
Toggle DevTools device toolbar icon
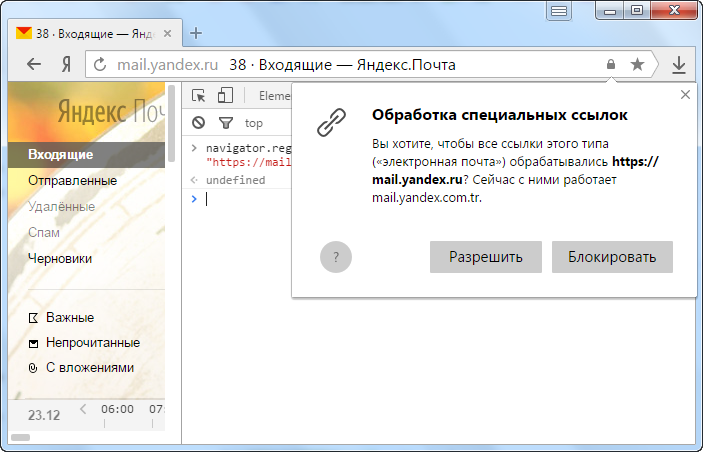click(225, 96)
